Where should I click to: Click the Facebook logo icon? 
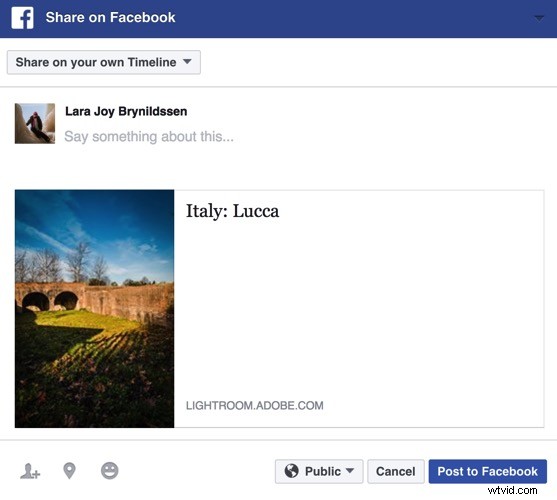[x=22, y=17]
